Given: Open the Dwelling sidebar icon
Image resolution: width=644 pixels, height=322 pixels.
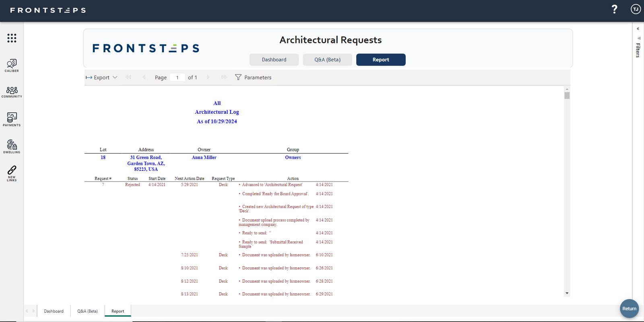Looking at the screenshot, I should pos(12,146).
